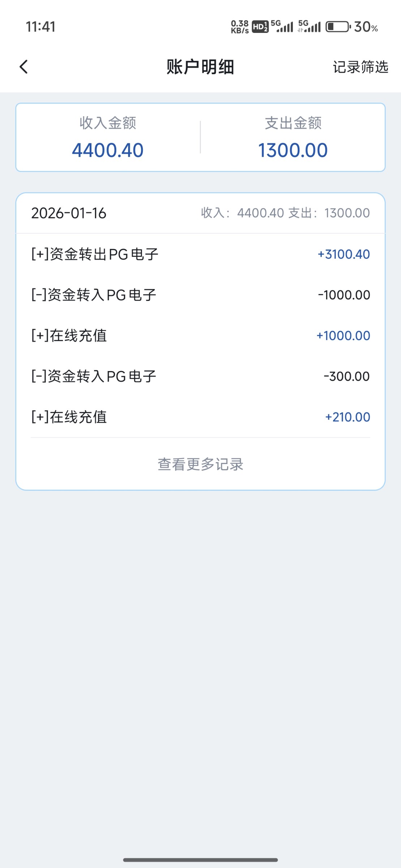Tap the first 5G signal icon
Viewport: 401px width, 868px height.
282,26
